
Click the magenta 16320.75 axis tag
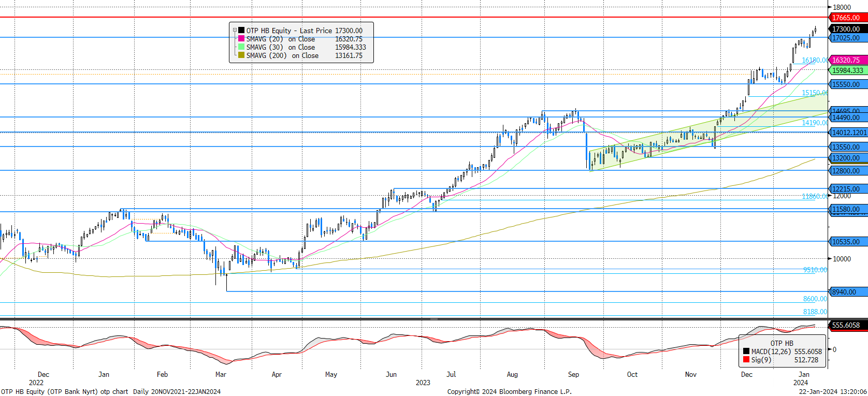click(x=848, y=60)
